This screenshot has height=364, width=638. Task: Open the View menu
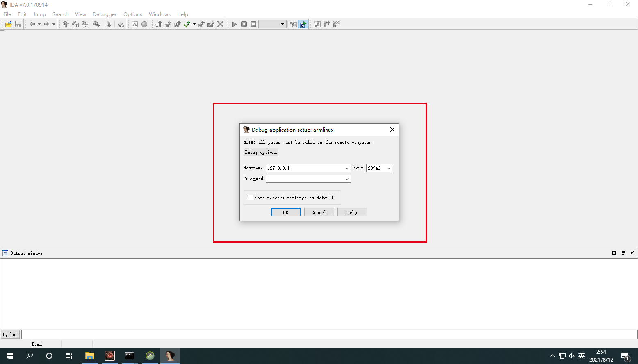(80, 14)
